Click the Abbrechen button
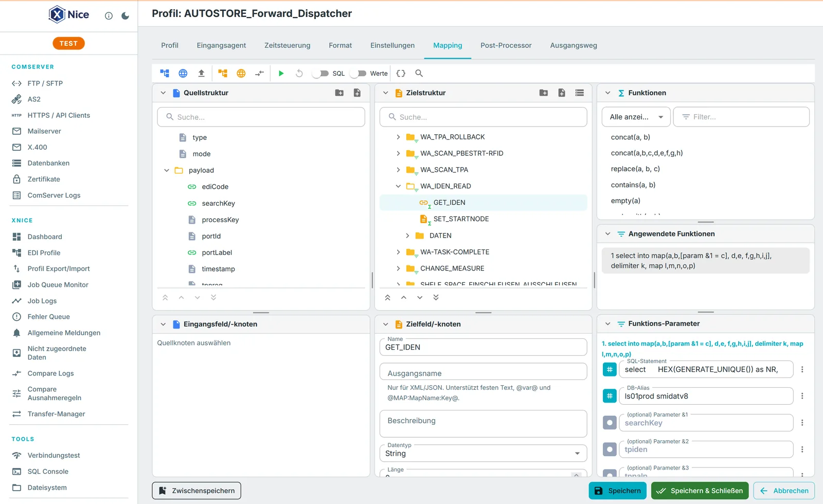Screen dimensions: 823x504 click(x=784, y=491)
